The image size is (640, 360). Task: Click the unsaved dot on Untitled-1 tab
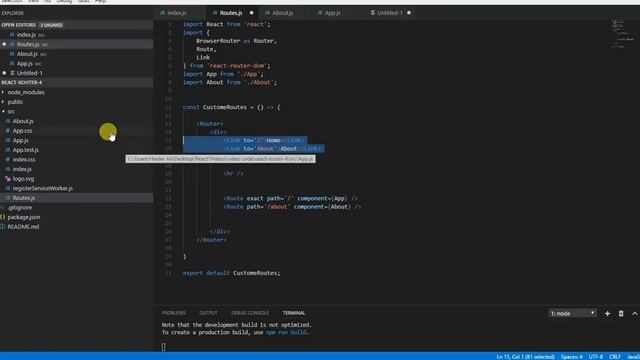click(409, 13)
